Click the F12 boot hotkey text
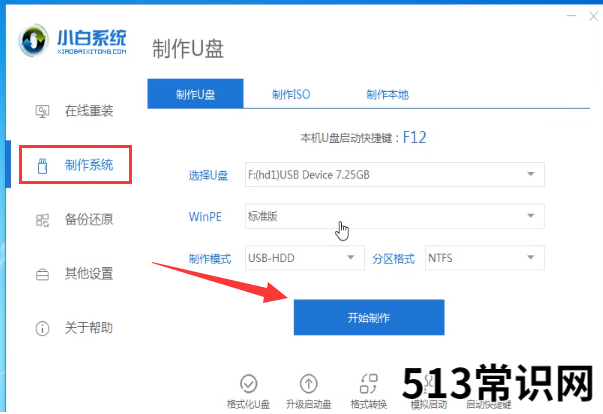 [x=415, y=138]
